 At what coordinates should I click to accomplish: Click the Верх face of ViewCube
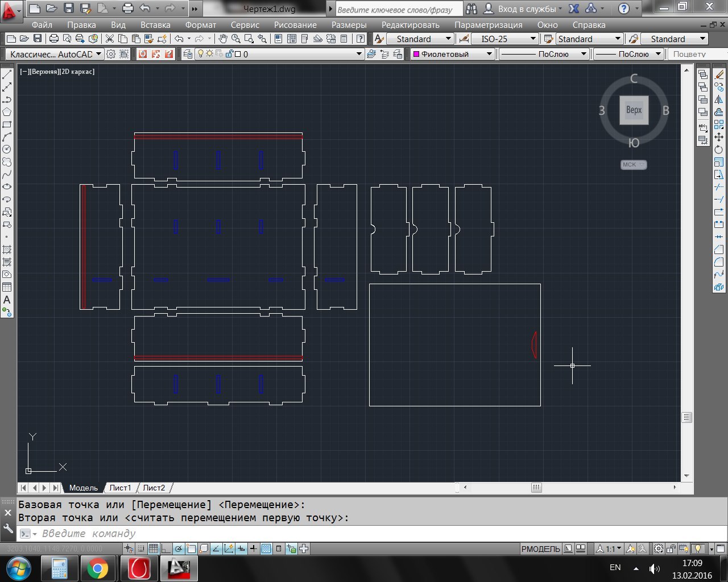click(634, 110)
